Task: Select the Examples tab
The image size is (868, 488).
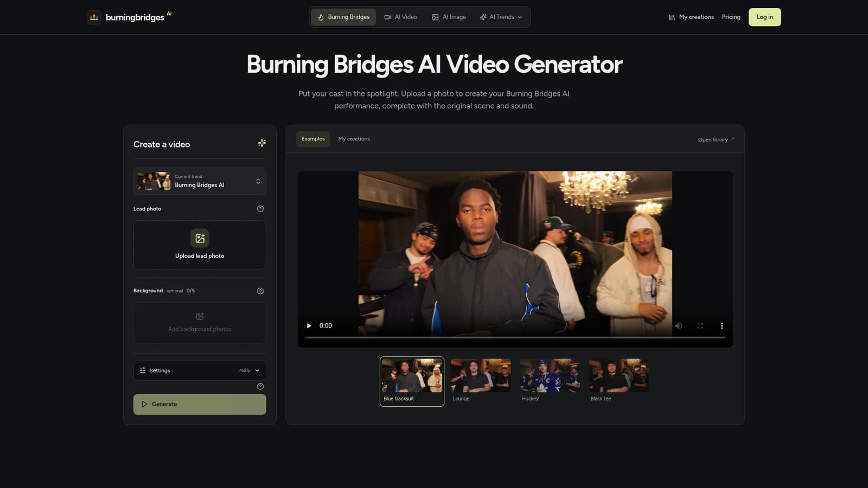Action: click(x=313, y=139)
